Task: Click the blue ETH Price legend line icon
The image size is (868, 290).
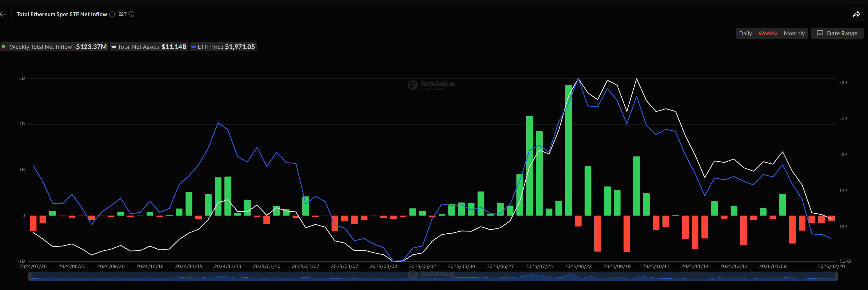Action: [x=194, y=47]
